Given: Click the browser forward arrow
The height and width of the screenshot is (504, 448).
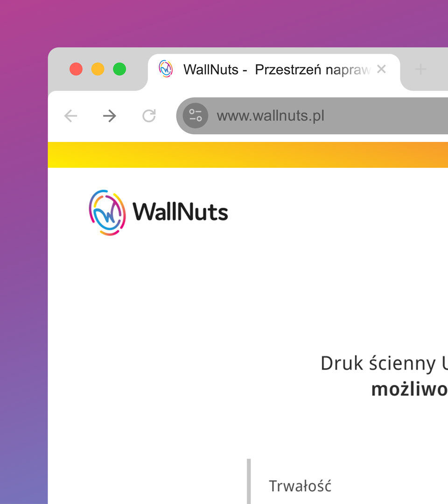Looking at the screenshot, I should point(110,116).
